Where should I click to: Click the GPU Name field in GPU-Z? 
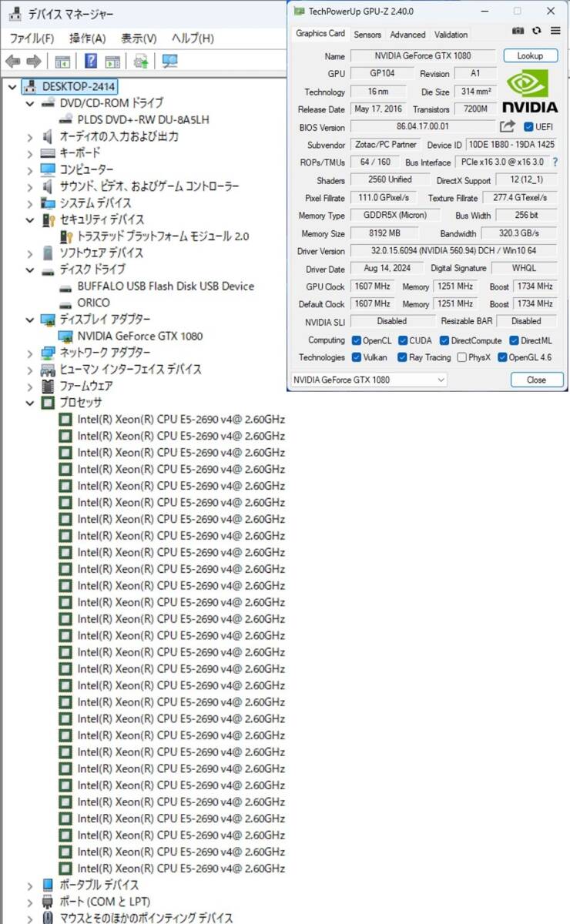422,55
